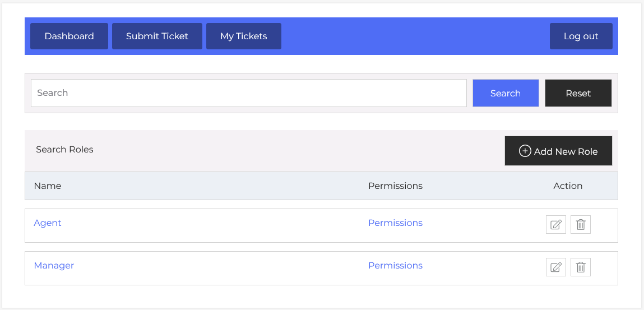644x310 pixels.
Task: Open the Manager role name link
Action: [54, 266]
